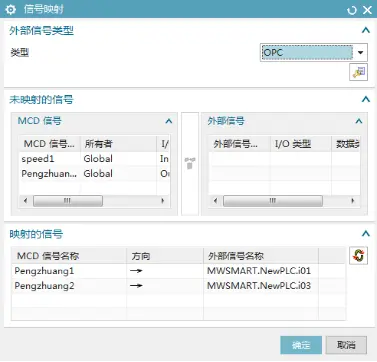The image size is (377, 362).
Task: Click the MCD 信号... column header
Action: [x=50, y=144]
